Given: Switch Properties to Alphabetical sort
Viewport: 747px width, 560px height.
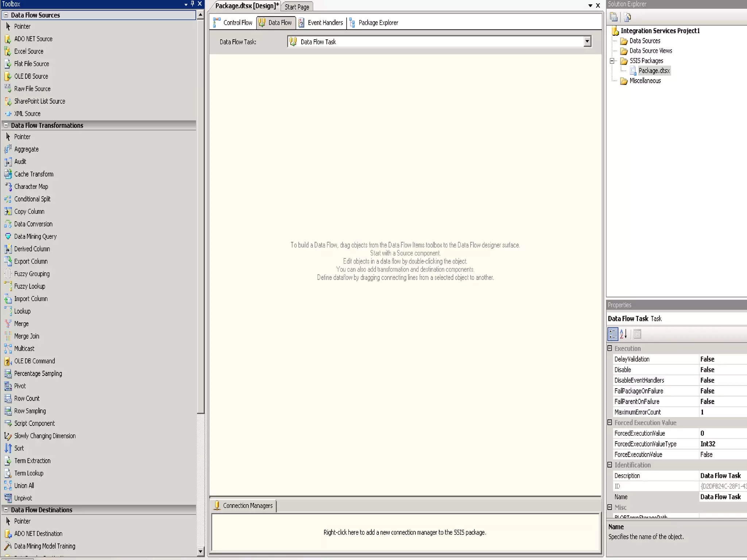Looking at the screenshot, I should tap(623, 334).
